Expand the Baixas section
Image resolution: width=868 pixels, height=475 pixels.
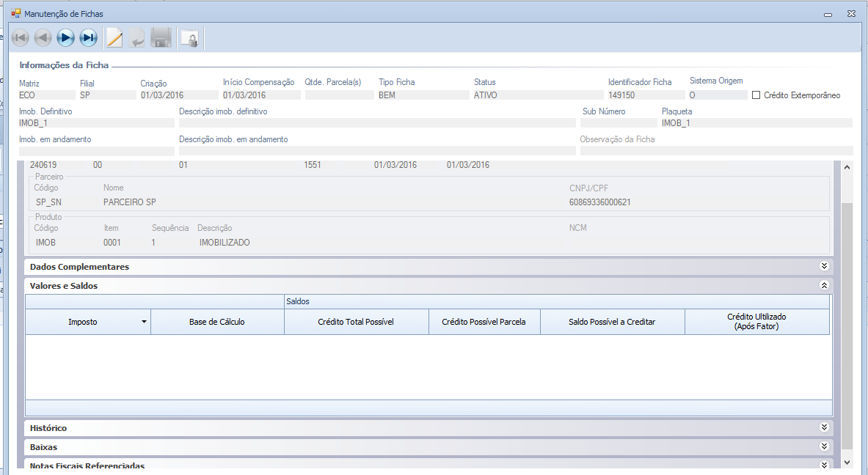coord(824,446)
